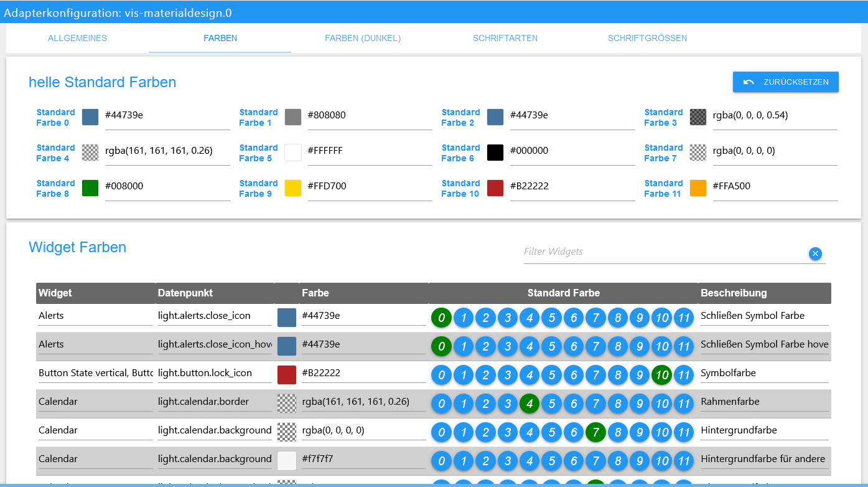
Task: Choose color 8 in close_icon_hover row
Action: (618, 347)
